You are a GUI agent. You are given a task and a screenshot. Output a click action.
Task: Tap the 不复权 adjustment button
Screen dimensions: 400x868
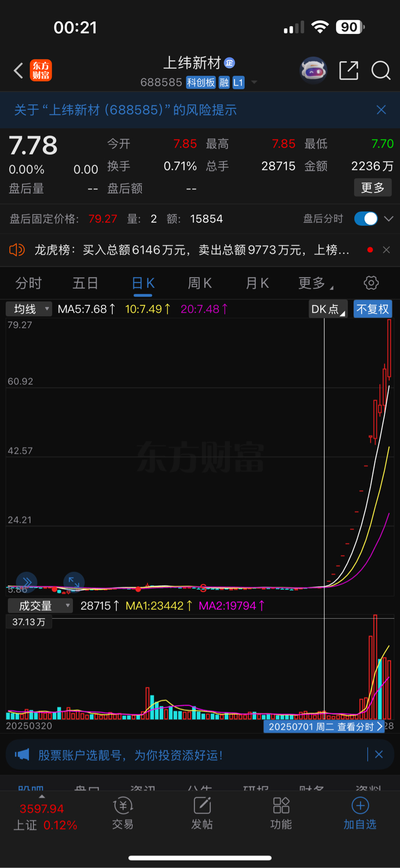pos(373,309)
